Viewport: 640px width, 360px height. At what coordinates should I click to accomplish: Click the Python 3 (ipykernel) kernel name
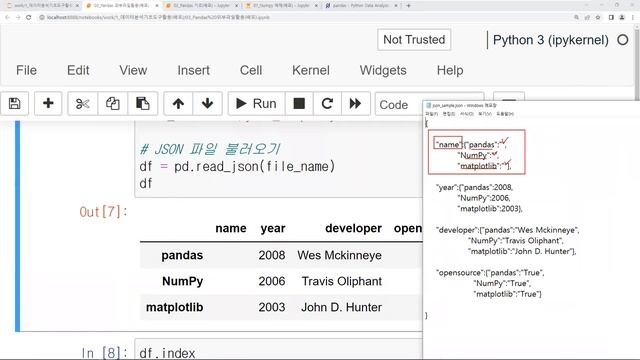[551, 40]
